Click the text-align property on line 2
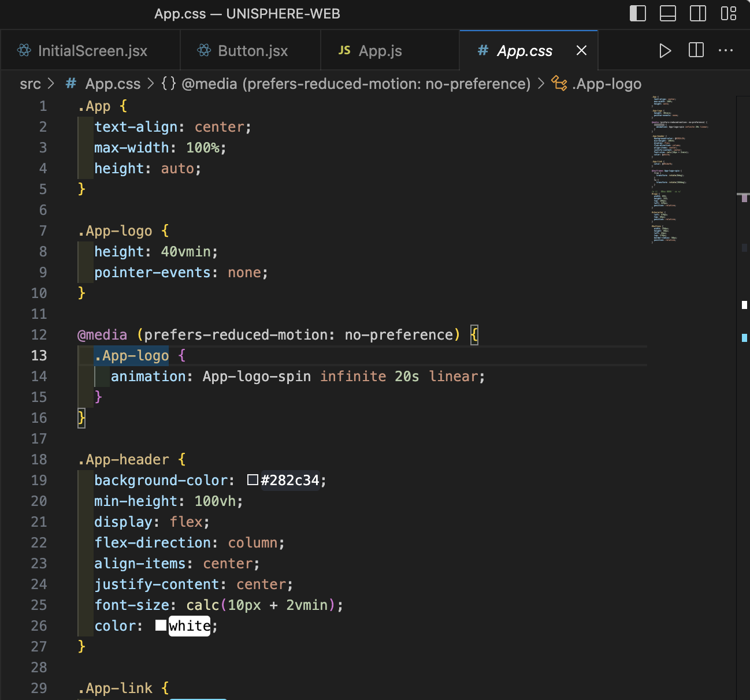The image size is (750, 700). (136, 127)
